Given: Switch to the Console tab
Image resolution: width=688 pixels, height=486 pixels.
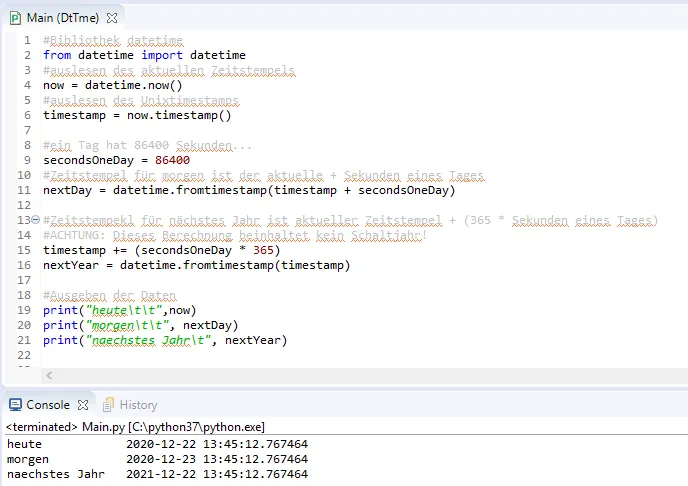Looking at the screenshot, I should coord(48,405).
